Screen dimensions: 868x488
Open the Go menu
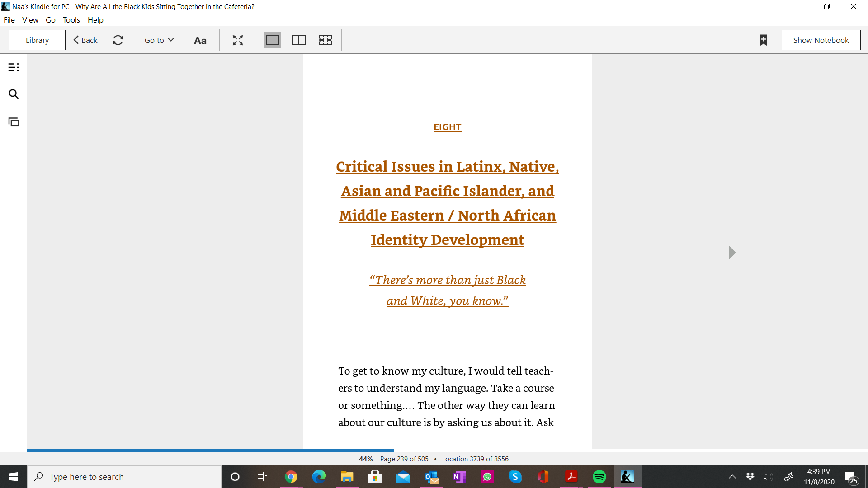[x=51, y=20]
